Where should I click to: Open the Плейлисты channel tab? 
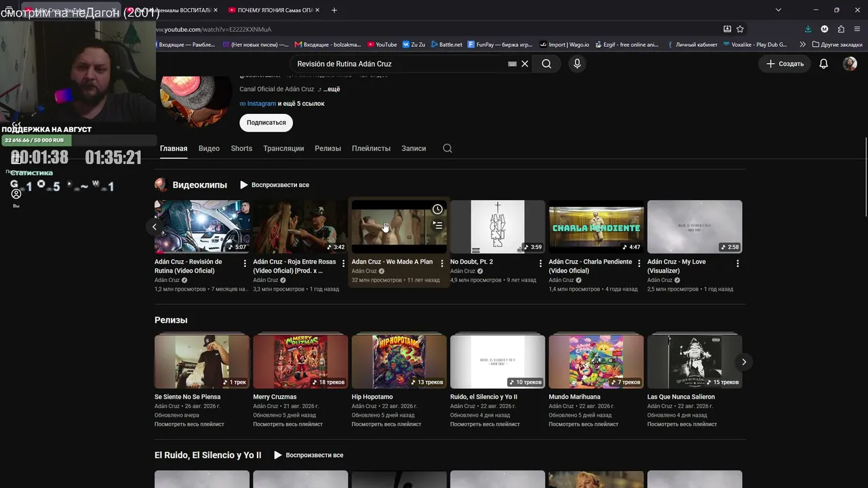[x=371, y=148]
